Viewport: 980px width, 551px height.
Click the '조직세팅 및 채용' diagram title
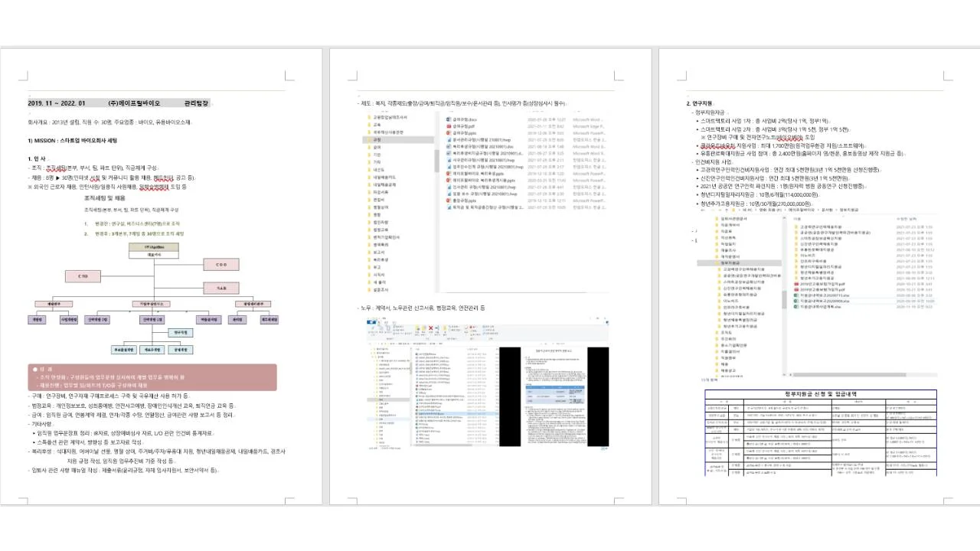pos(105,197)
